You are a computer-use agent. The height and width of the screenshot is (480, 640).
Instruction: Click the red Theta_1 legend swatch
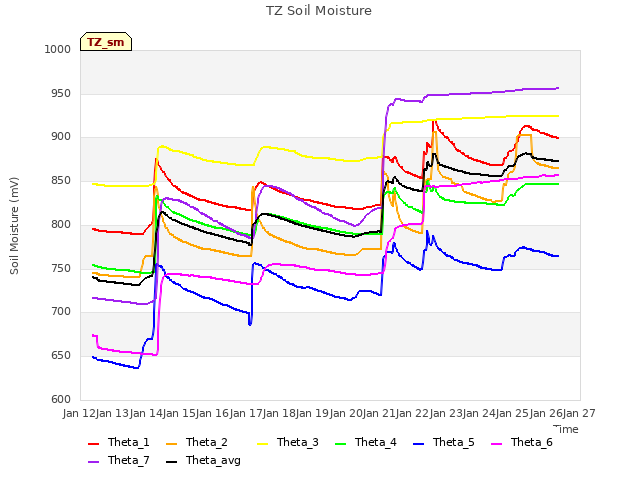pyautogui.click(x=93, y=443)
